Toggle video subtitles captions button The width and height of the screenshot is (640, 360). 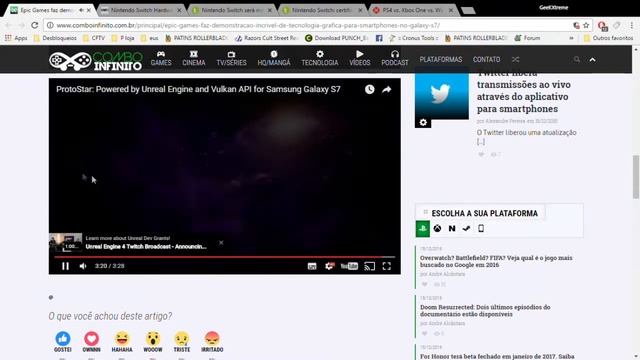pos(312,267)
